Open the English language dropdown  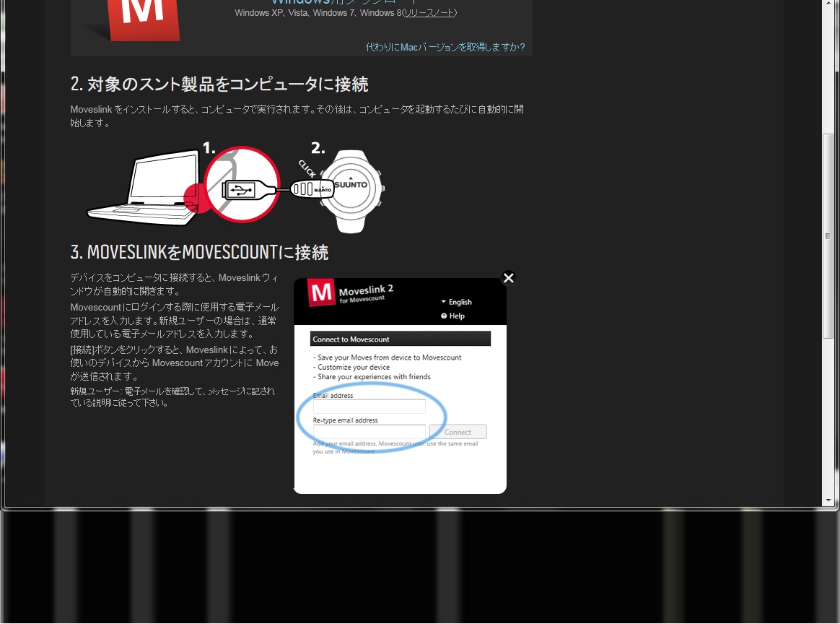pyautogui.click(x=456, y=302)
